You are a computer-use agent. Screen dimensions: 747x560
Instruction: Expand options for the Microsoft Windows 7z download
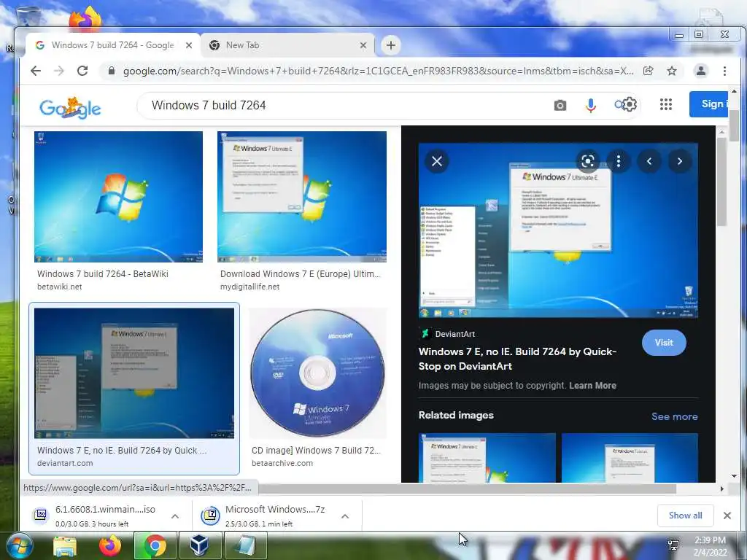point(345,516)
